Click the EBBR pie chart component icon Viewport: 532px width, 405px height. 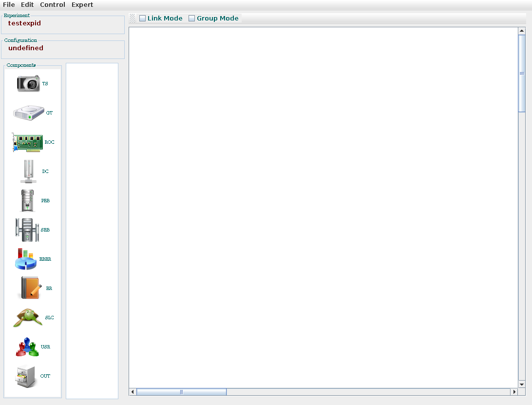tap(27, 258)
